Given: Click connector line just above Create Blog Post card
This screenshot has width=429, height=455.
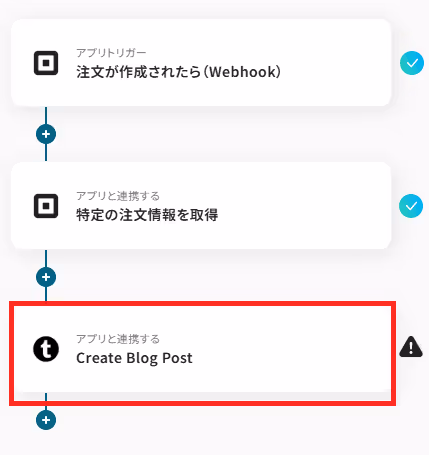Looking at the screenshot, I should coord(46,294).
